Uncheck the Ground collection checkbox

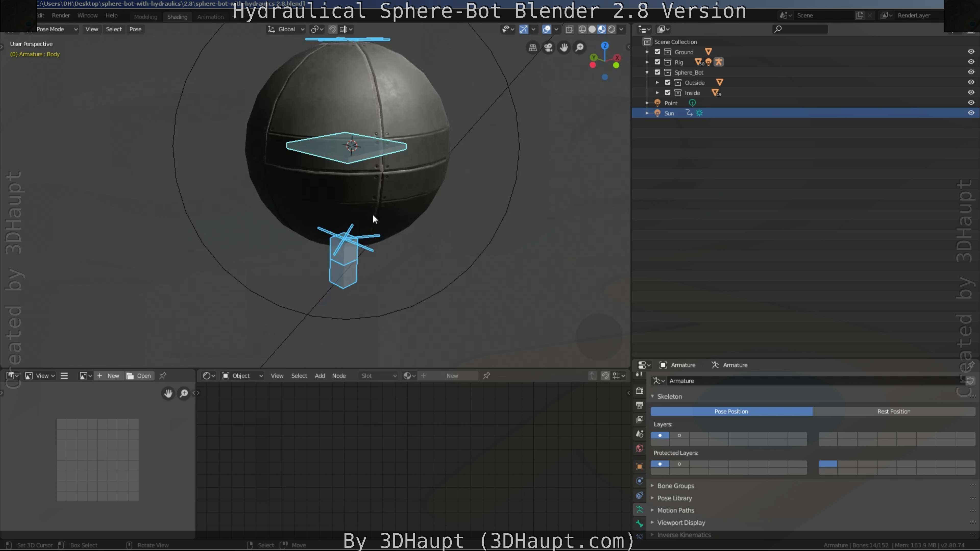pyautogui.click(x=657, y=52)
